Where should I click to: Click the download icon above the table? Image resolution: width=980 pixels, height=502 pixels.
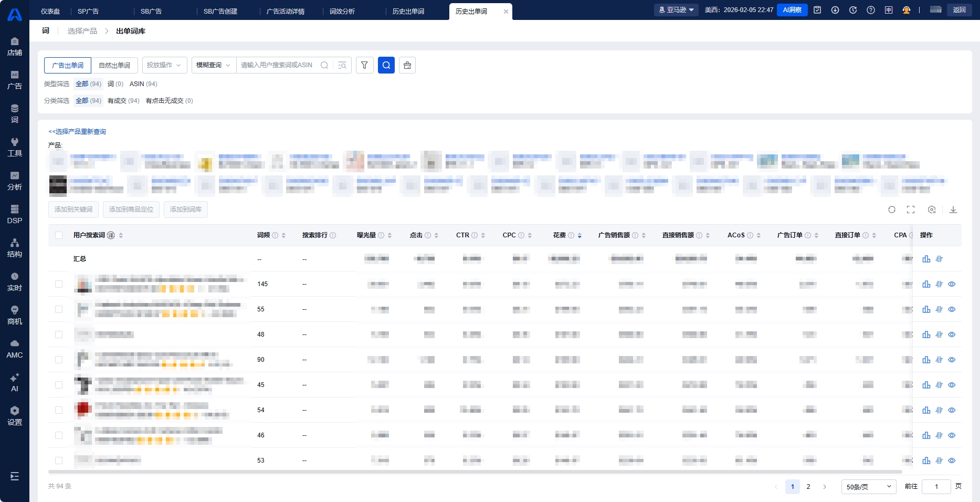pyautogui.click(x=953, y=210)
